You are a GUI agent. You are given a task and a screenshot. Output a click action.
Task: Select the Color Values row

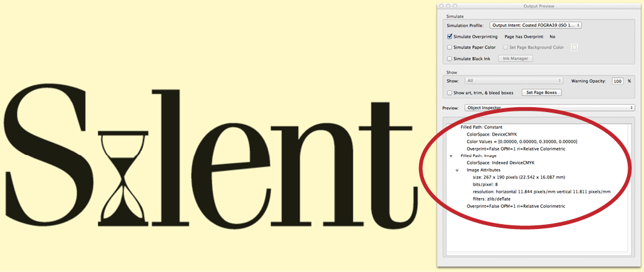coord(522,142)
